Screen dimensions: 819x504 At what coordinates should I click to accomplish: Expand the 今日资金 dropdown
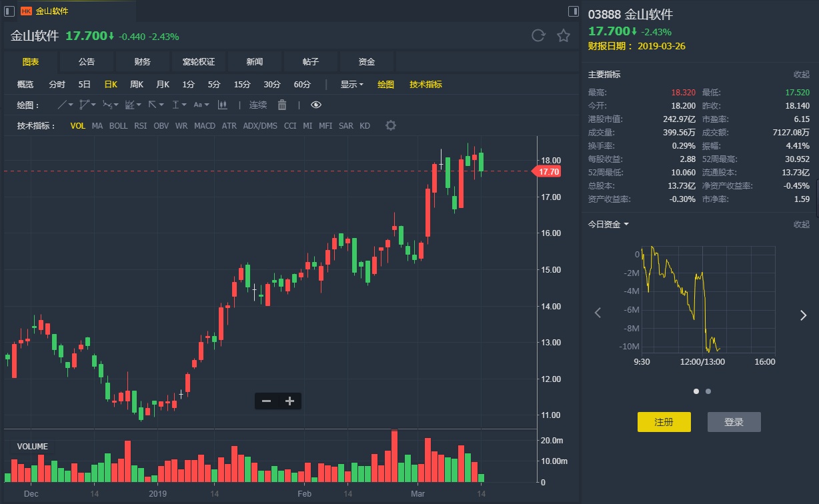(608, 225)
